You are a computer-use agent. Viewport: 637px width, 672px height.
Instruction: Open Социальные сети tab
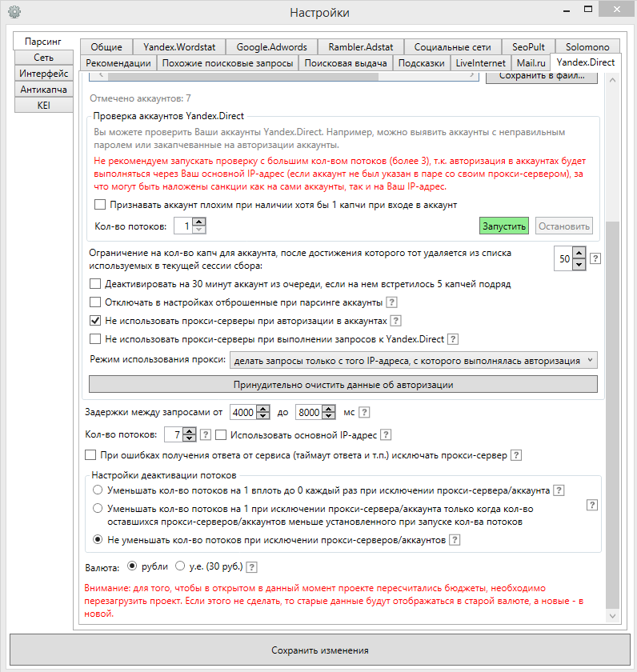[453, 46]
